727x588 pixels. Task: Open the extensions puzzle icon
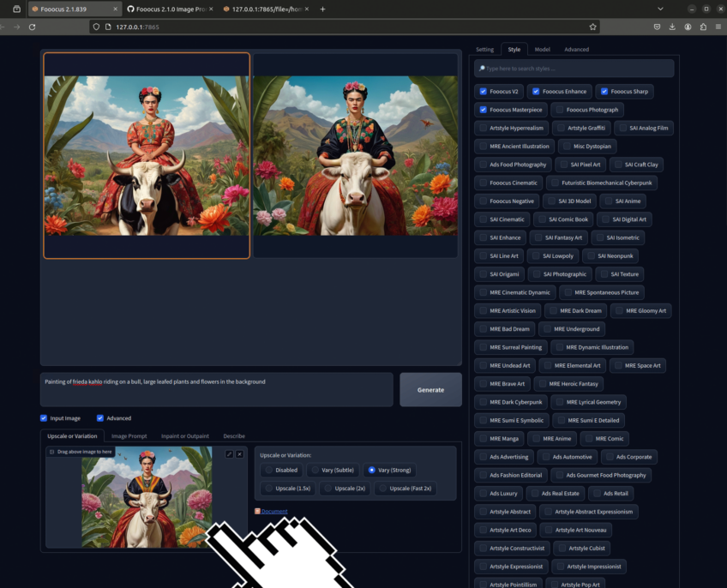pyautogui.click(x=703, y=27)
